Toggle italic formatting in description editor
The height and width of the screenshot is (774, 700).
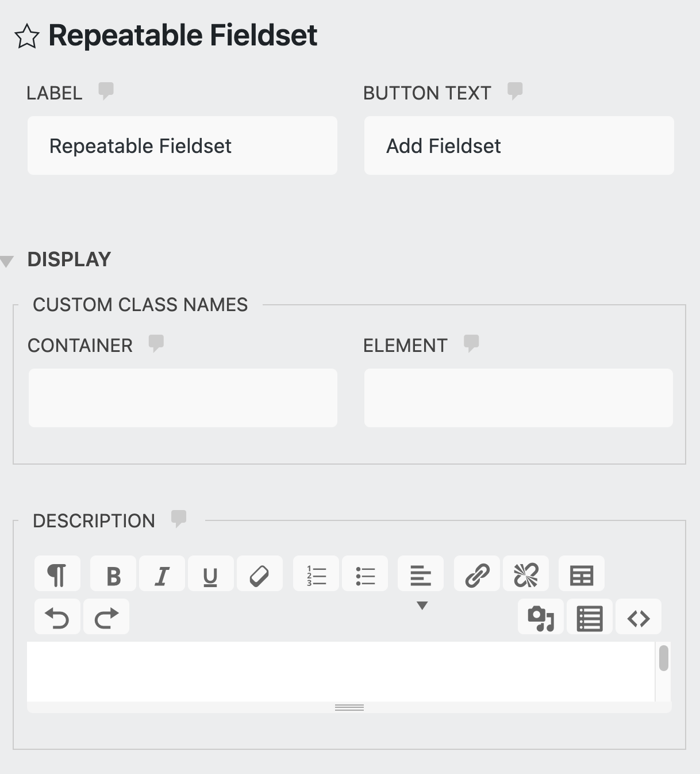[x=162, y=574]
